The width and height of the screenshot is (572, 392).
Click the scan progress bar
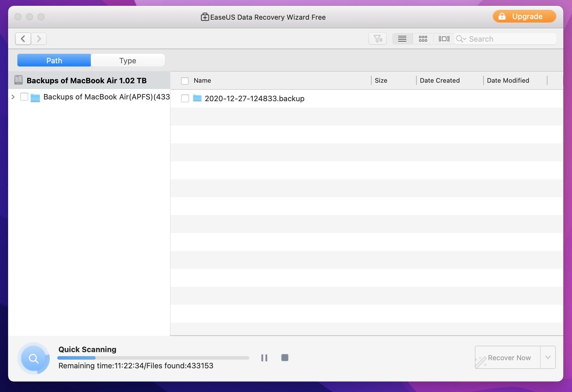coord(153,358)
